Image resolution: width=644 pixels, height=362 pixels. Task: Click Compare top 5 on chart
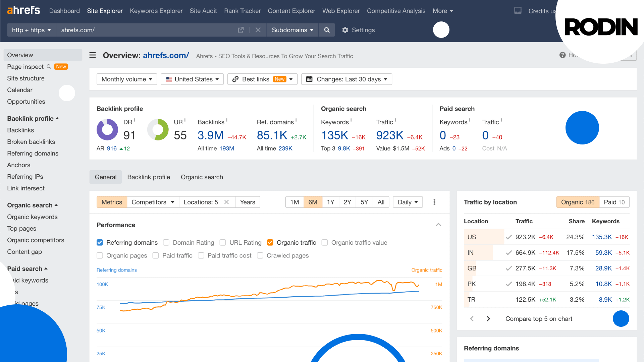(539, 318)
